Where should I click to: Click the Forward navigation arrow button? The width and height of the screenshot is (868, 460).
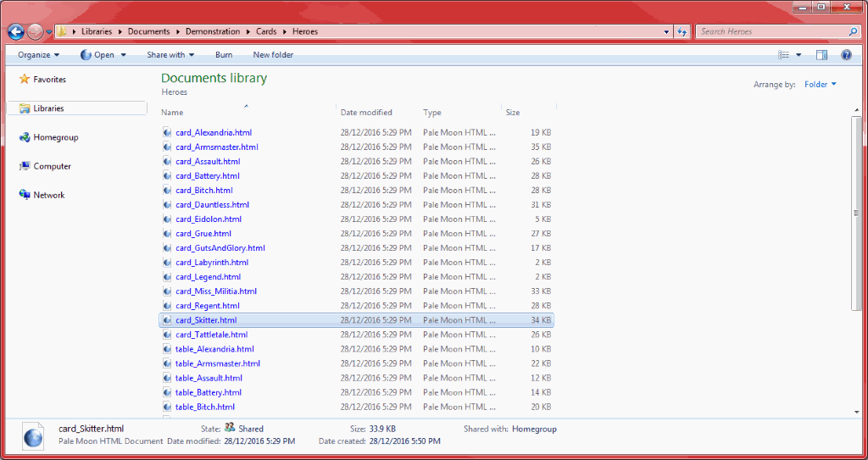35,31
